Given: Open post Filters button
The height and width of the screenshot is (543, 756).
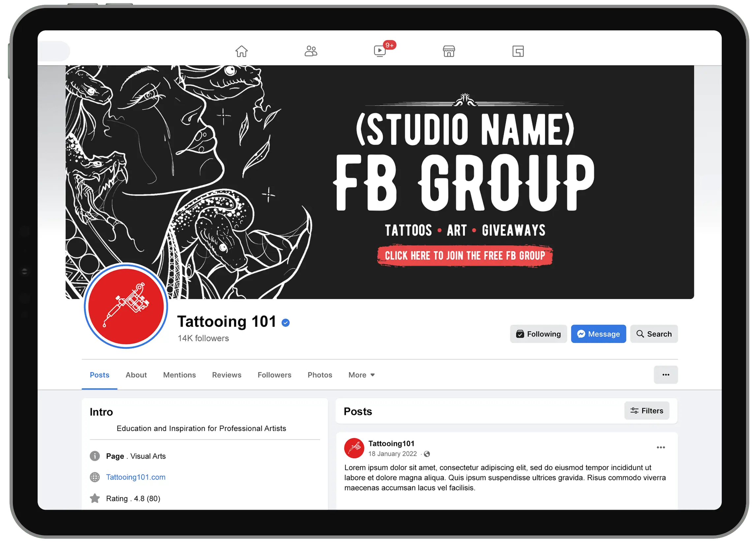Looking at the screenshot, I should tap(647, 411).
